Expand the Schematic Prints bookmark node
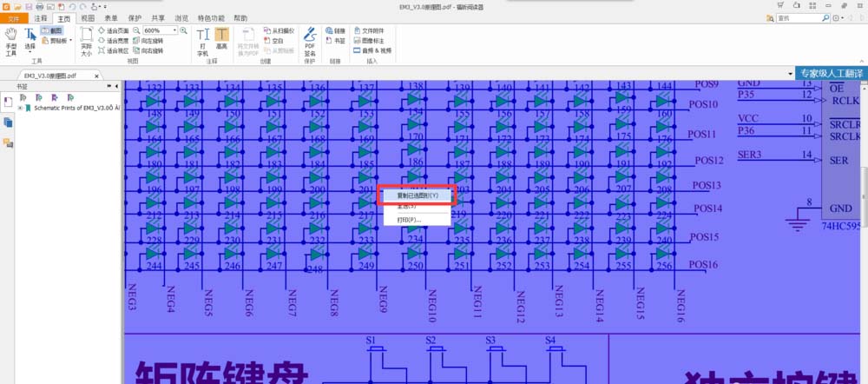This screenshot has height=384, width=868. [x=19, y=109]
